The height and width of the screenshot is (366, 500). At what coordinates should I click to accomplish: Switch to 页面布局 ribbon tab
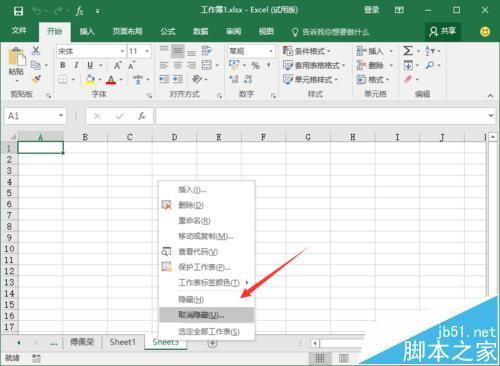click(127, 32)
